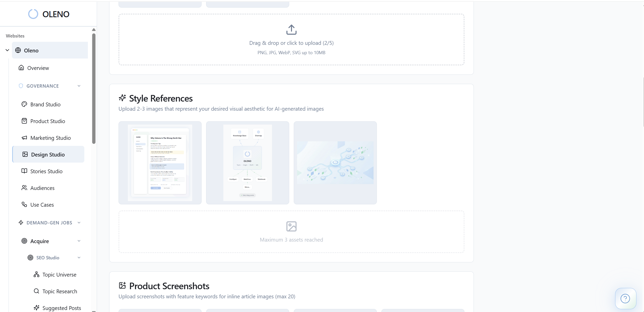This screenshot has width=644, height=312.
Task: Collapse the Demand-Gen Jobs section chevron
Action: coord(79,223)
